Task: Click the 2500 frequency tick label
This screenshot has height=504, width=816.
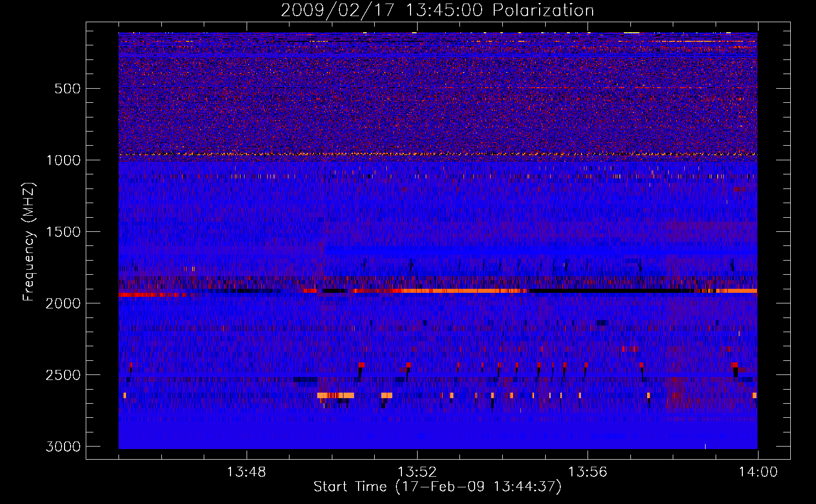Action: (63, 375)
